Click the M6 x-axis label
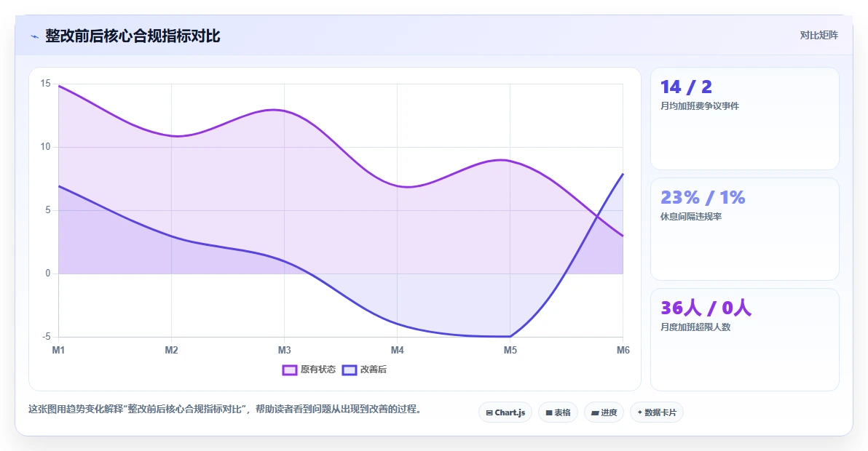 pyautogui.click(x=623, y=350)
